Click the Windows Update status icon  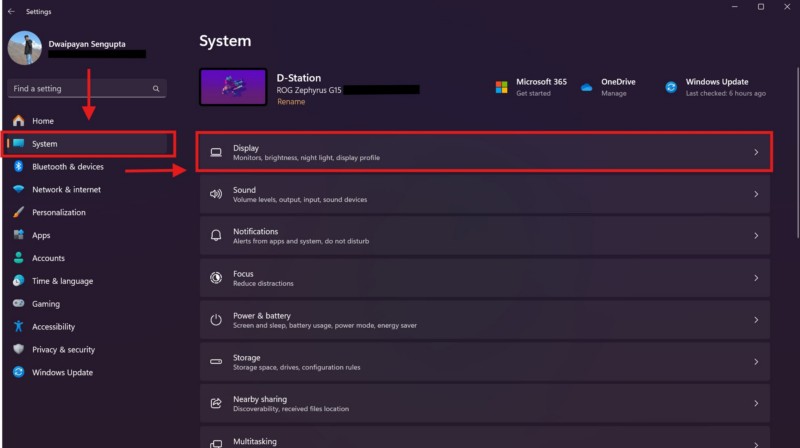click(671, 87)
